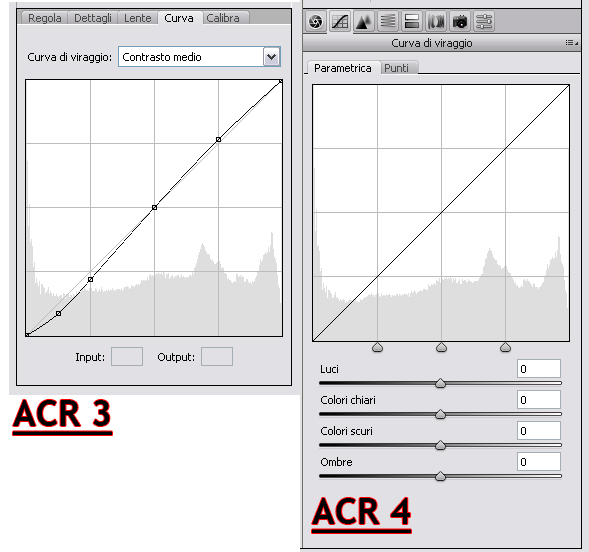This screenshot has width=589, height=552.
Task: Open the HSL Grayscale lines icon
Action: click(x=388, y=21)
